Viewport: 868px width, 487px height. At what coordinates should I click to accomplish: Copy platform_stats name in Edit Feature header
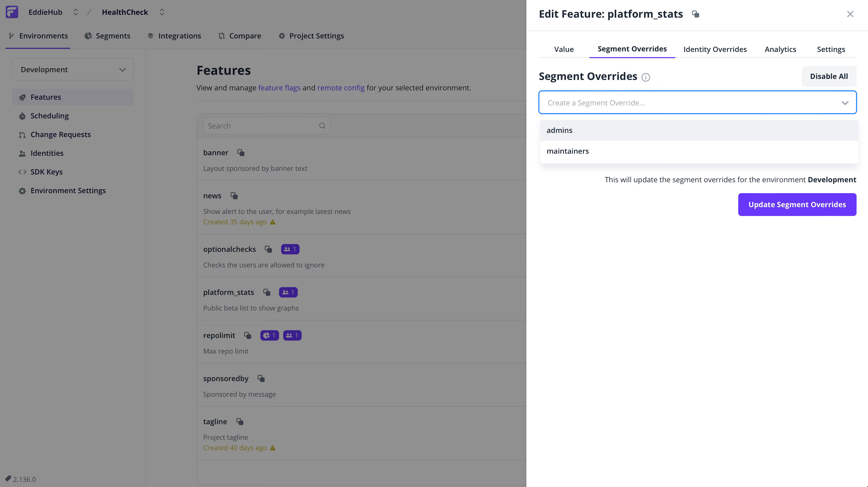[x=695, y=14]
